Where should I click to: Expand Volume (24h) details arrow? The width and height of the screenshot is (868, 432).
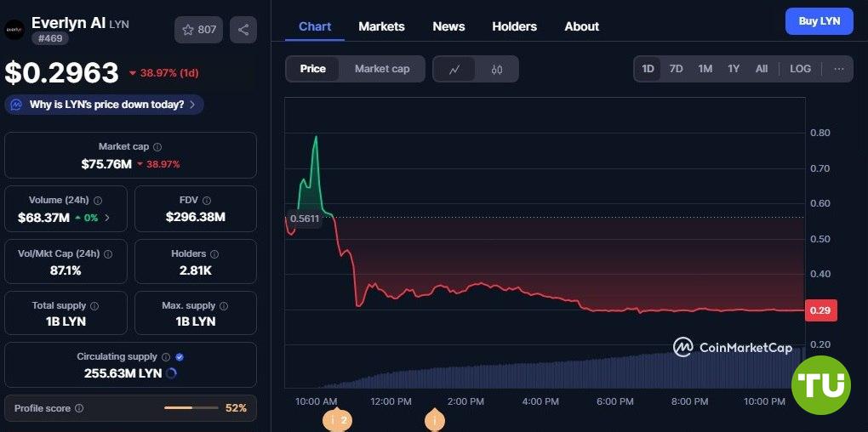(107, 219)
